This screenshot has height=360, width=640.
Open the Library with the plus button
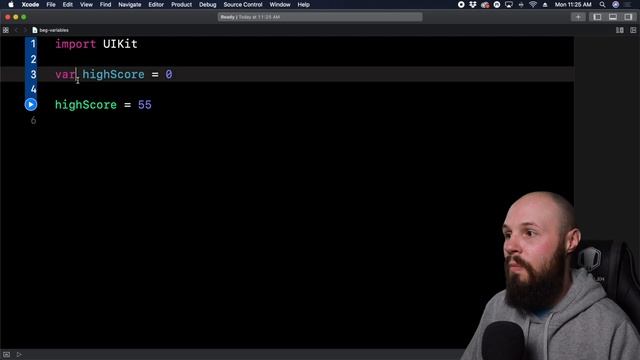pos(578,17)
